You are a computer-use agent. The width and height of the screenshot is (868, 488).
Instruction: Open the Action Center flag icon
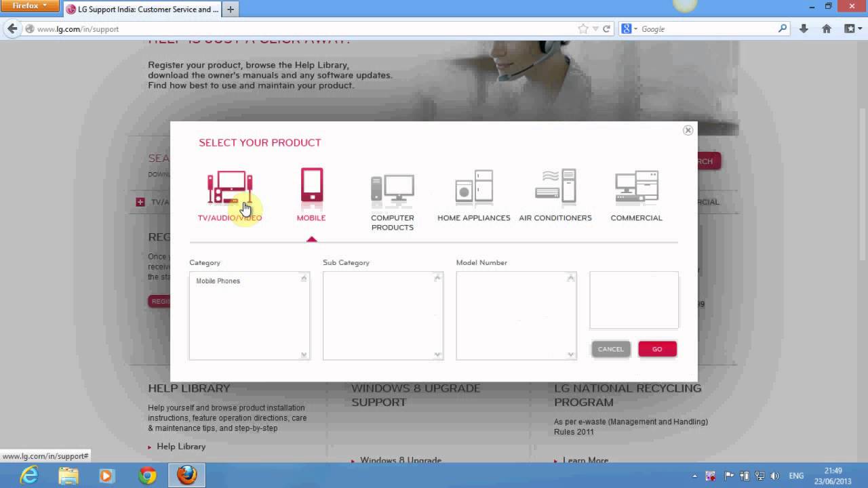(x=729, y=476)
